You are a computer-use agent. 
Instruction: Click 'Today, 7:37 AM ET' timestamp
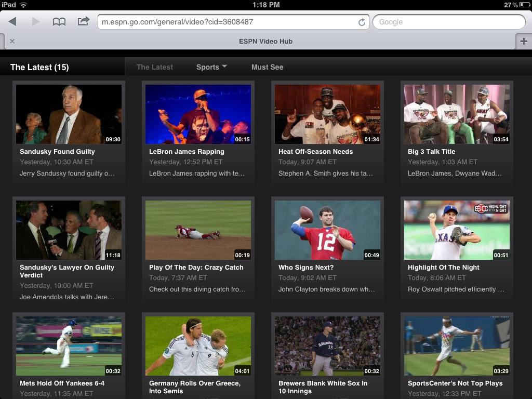178,277
